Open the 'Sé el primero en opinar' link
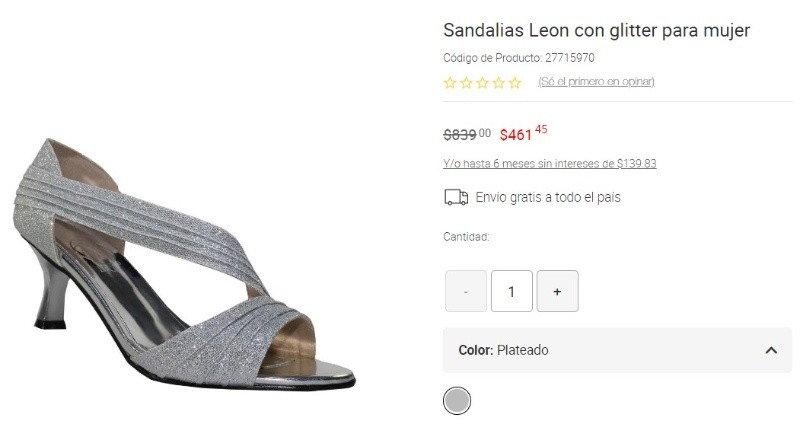The width and height of the screenshot is (800, 440). coord(596,82)
